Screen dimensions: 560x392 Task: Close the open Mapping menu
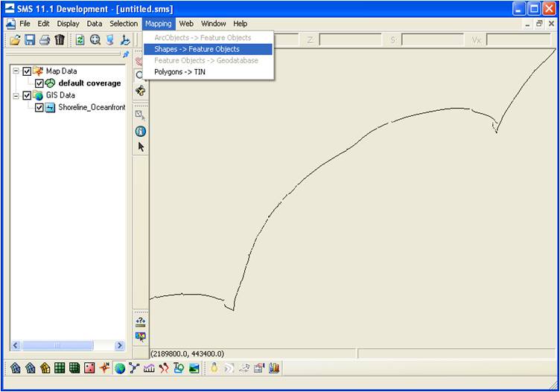click(158, 24)
